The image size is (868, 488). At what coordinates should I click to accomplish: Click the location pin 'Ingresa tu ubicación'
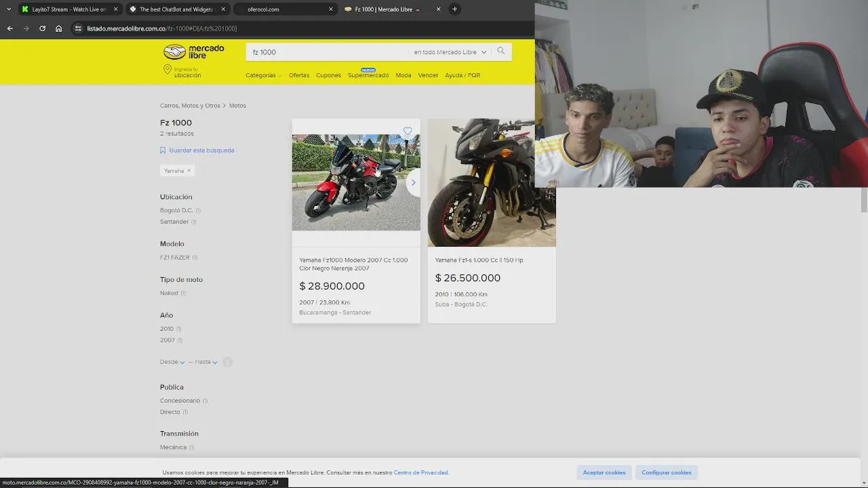coord(182,72)
